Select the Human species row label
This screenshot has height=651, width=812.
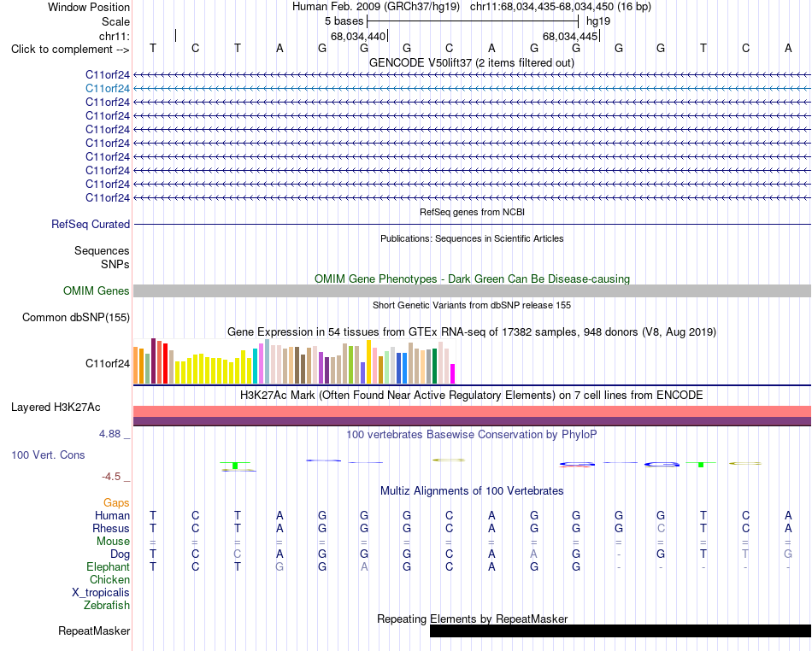point(112,515)
